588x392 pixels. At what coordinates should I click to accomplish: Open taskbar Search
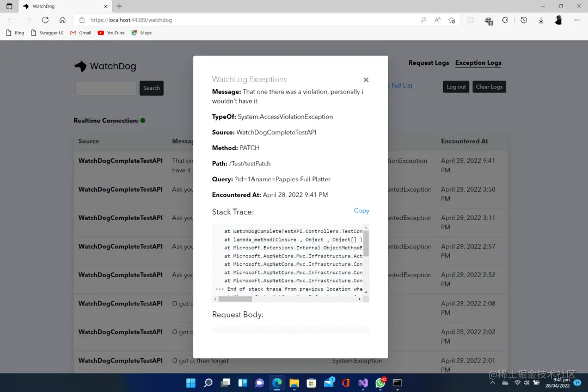(208, 383)
